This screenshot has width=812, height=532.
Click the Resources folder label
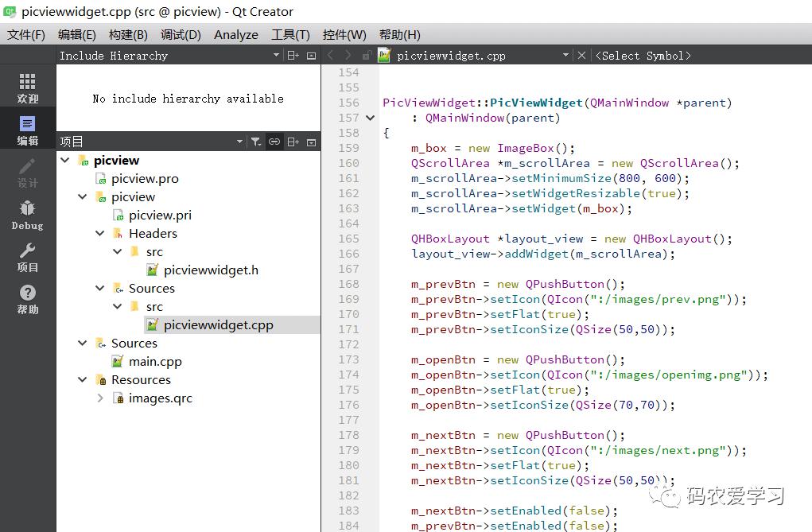point(141,379)
